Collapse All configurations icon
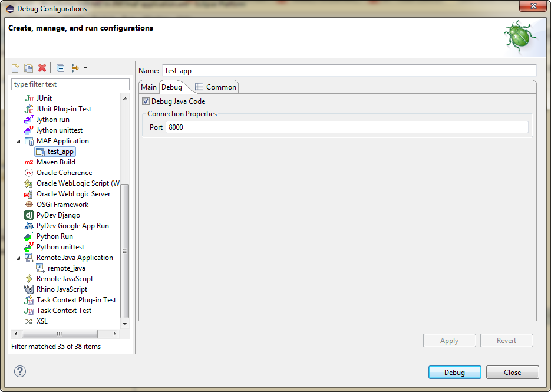This screenshot has height=392, width=551. coord(61,68)
